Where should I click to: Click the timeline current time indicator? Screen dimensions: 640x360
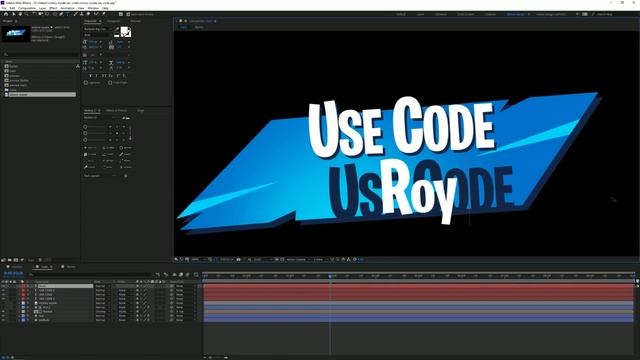[330, 276]
